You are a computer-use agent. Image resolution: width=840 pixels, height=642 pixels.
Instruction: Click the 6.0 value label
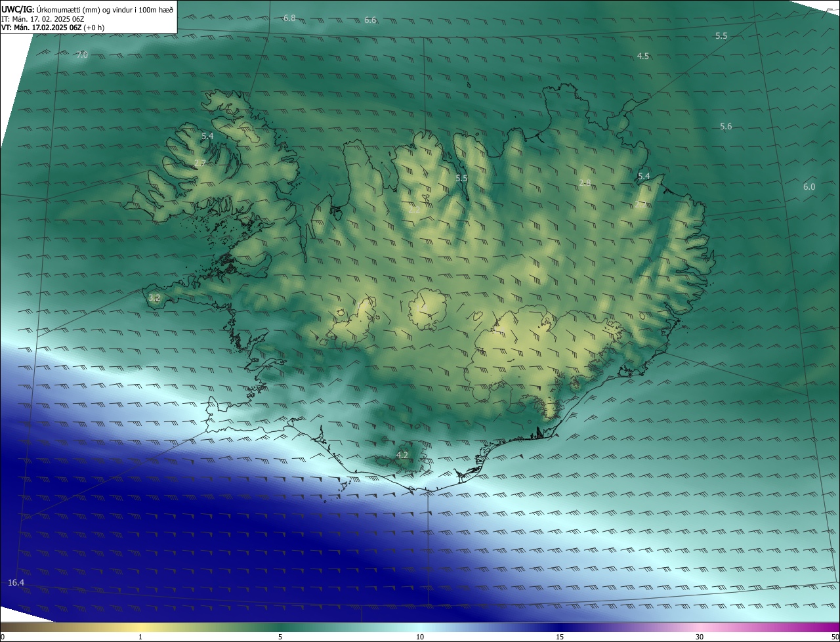coord(809,187)
